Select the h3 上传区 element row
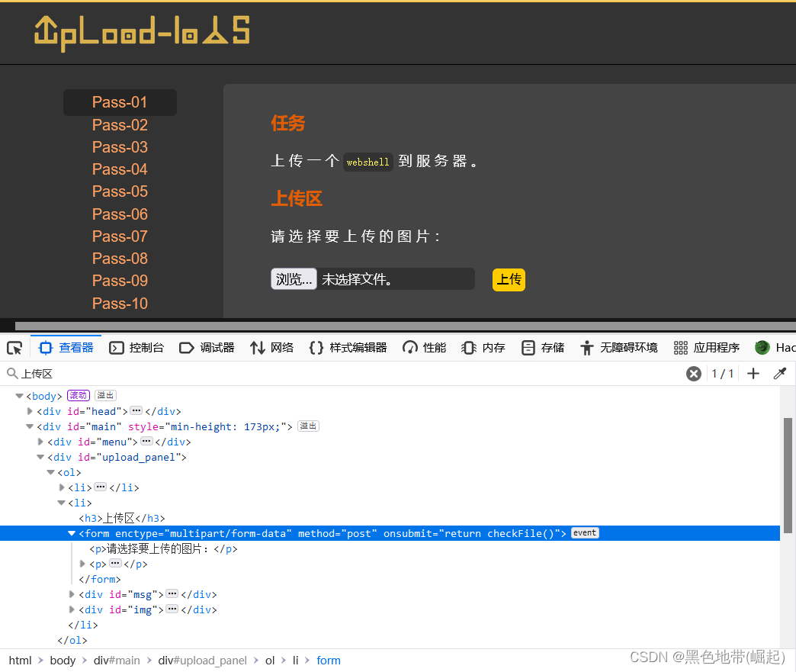The height and width of the screenshot is (672, 796). [x=390, y=518]
